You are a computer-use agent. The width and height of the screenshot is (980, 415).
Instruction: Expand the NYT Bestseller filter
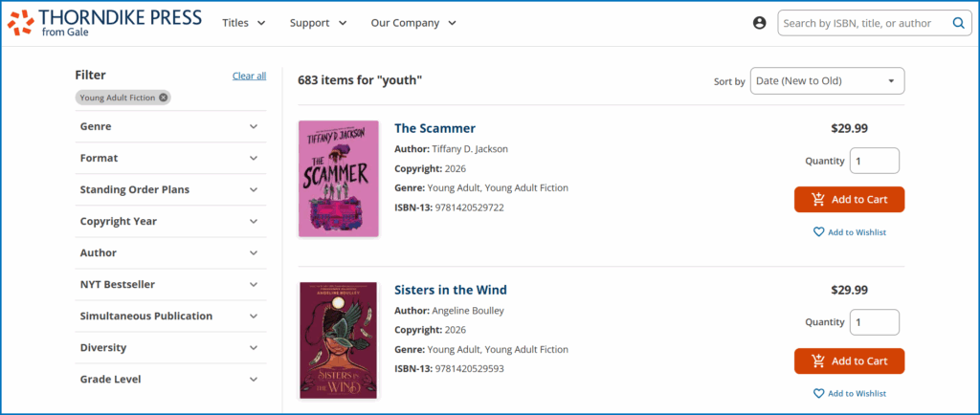click(x=170, y=284)
